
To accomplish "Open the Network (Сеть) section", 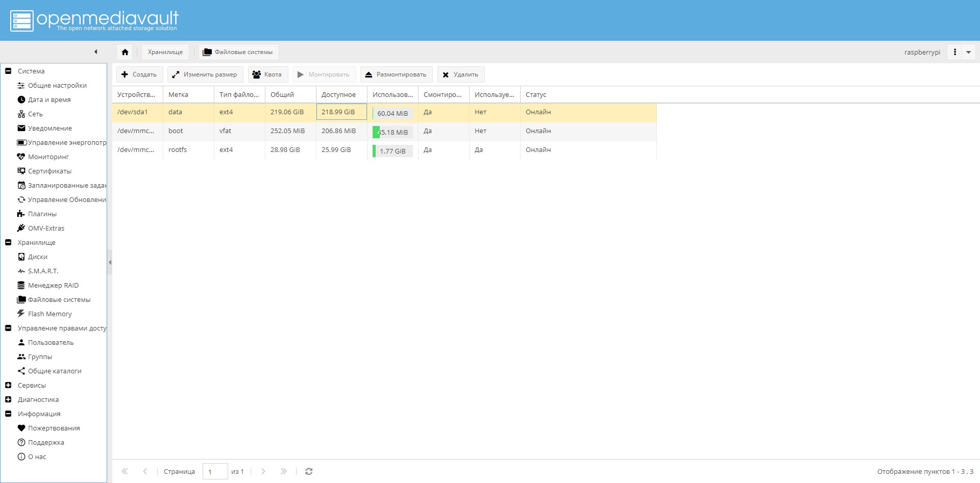I will (35, 114).
